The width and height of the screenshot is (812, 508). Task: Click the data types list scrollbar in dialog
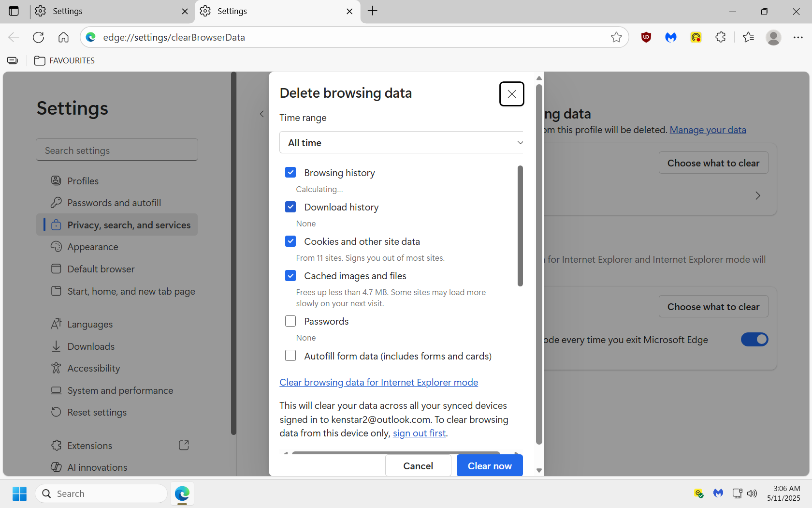pyautogui.click(x=520, y=226)
